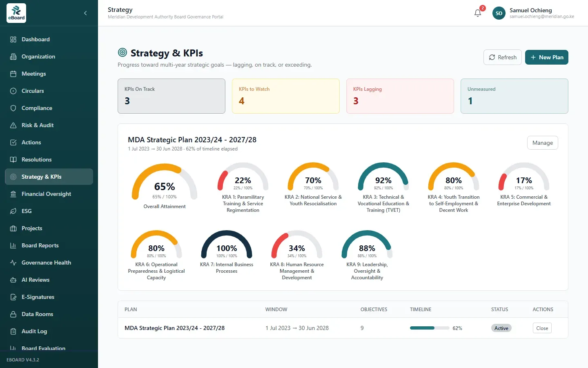Select the Unmeasured KPIs card

[514, 96]
